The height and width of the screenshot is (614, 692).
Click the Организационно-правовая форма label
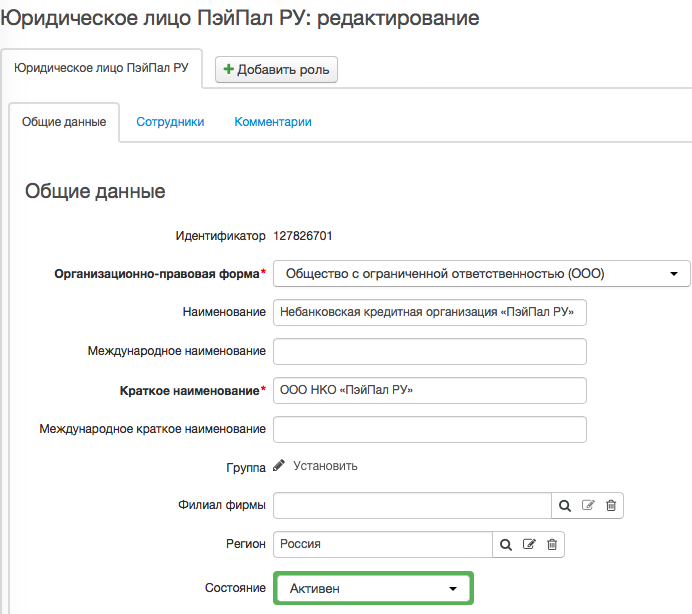tap(160, 274)
